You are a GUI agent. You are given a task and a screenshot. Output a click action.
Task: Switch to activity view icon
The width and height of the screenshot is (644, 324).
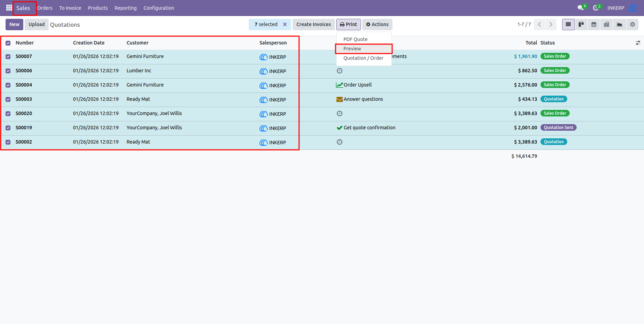[x=633, y=24]
